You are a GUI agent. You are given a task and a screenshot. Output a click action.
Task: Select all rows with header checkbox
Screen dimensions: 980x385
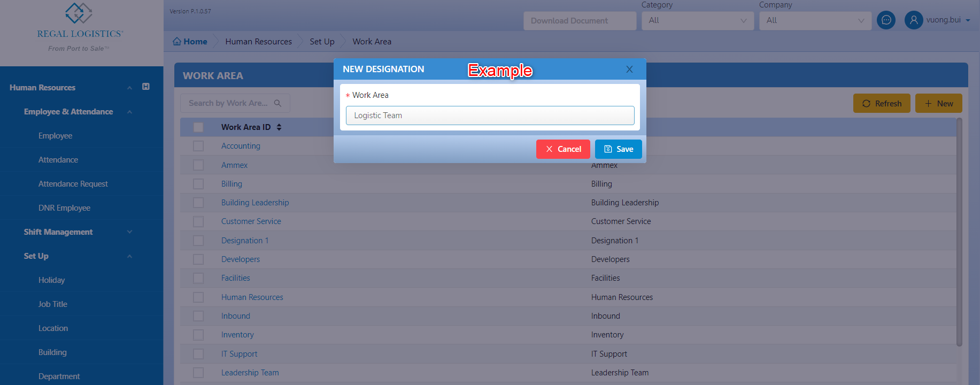[x=198, y=127]
